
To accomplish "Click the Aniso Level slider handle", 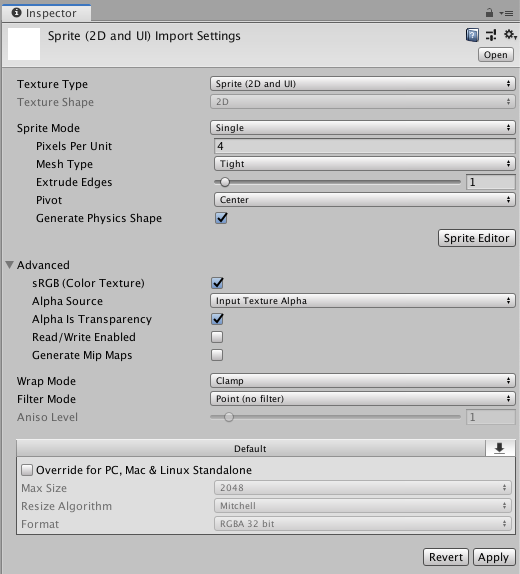I will (229, 417).
